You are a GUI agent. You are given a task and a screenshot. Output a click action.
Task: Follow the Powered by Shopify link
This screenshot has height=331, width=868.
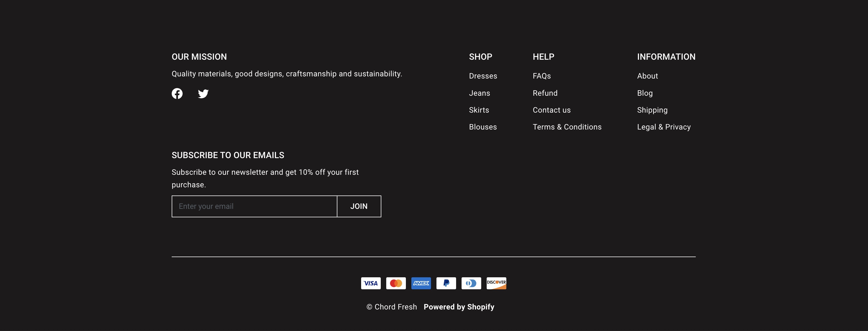click(459, 307)
